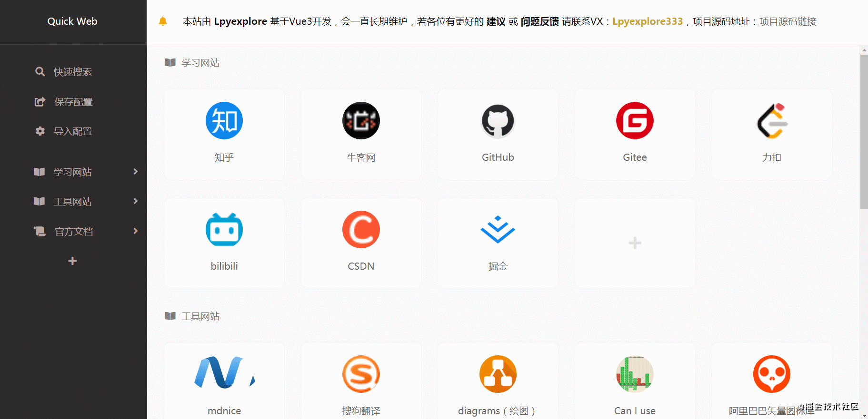
Task: Click the book icon beside sidebar 学习网站
Action: coord(39,172)
